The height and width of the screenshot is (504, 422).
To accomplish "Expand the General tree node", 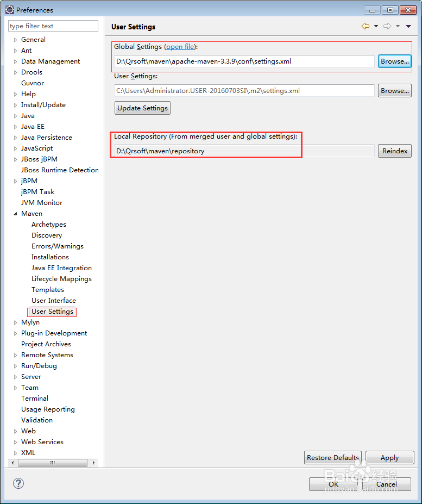I will (16, 40).
